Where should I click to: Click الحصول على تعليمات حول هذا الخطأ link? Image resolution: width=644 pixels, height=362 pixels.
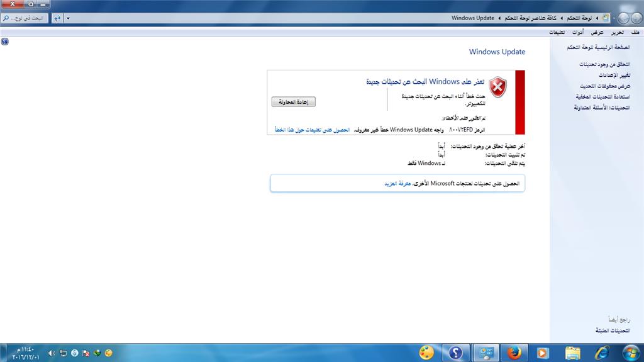[312, 130]
